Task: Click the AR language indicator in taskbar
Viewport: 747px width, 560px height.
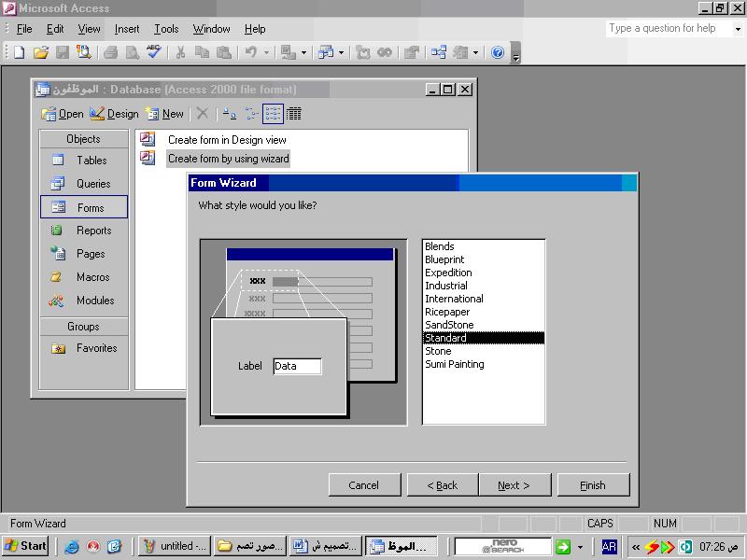Action: coord(609,546)
